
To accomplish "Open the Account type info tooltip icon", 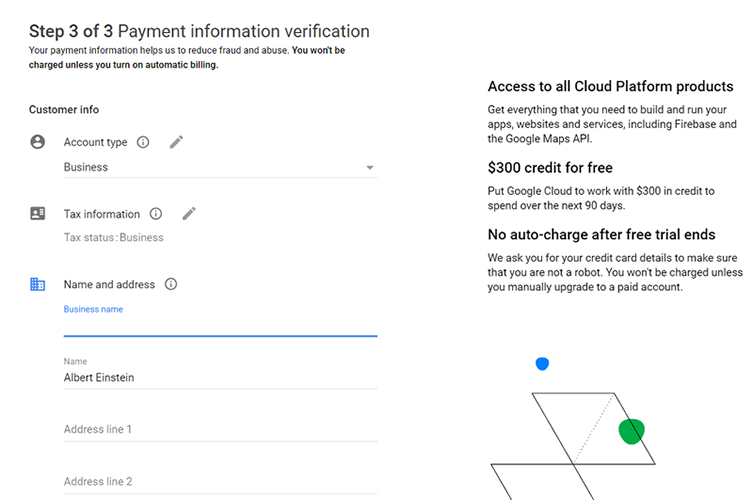I will pos(143,142).
